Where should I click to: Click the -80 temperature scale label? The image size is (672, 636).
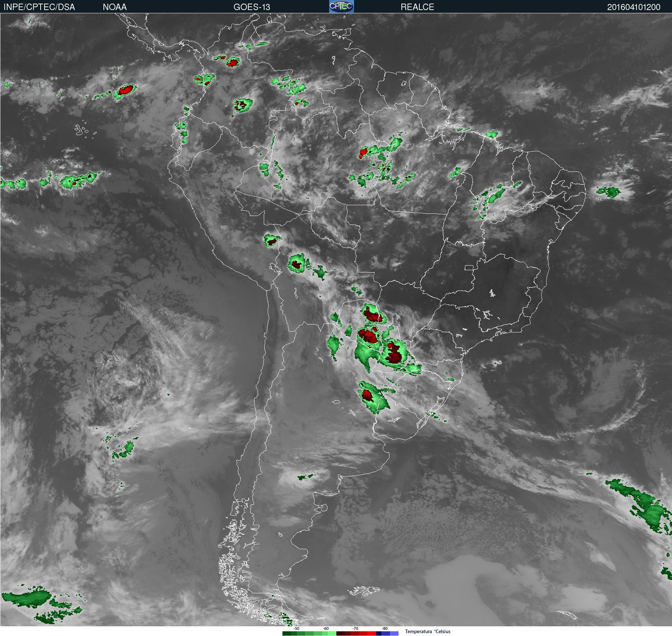385,629
